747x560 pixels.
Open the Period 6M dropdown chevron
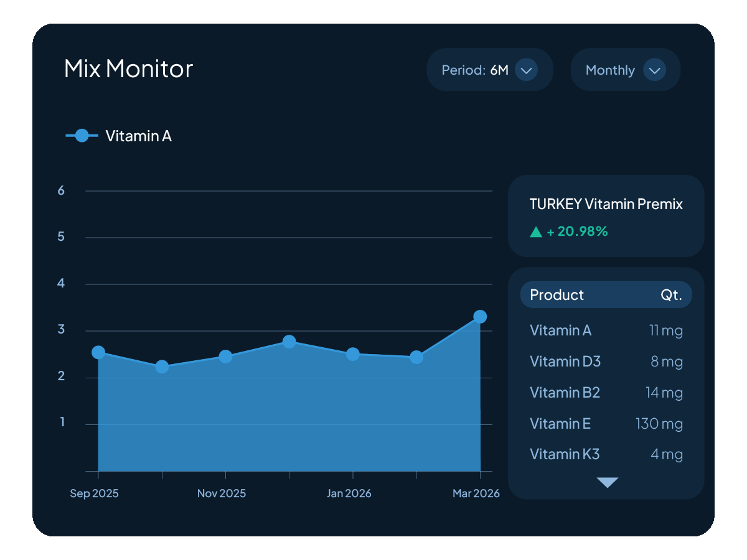tap(526, 70)
